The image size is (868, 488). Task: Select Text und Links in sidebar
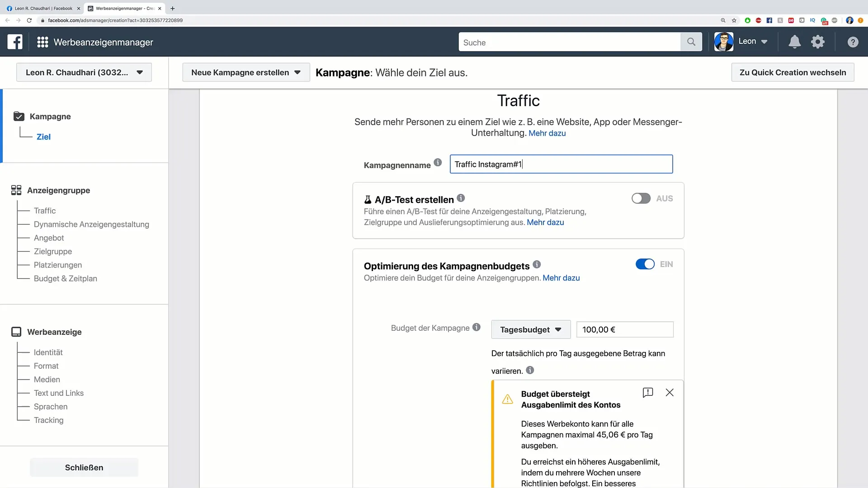pos(59,393)
